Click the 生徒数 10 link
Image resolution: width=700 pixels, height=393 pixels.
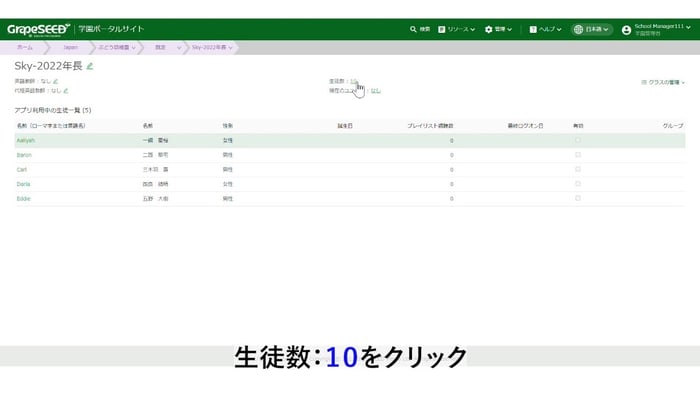click(x=354, y=81)
